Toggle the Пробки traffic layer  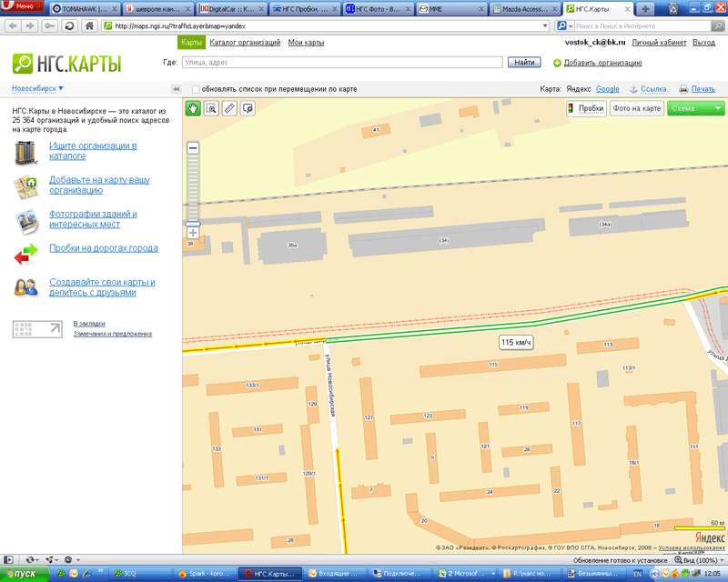pyautogui.click(x=586, y=108)
